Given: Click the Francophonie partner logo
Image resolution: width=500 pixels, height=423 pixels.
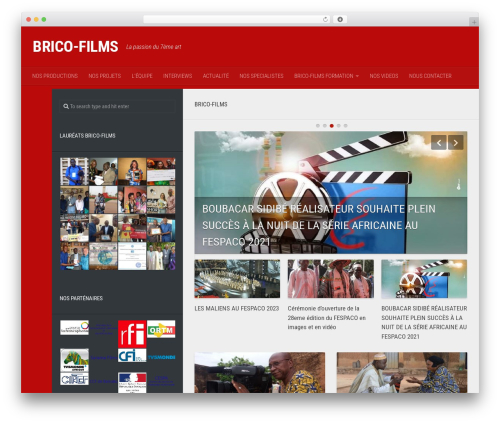Looking at the screenshot, I should (x=74, y=328).
